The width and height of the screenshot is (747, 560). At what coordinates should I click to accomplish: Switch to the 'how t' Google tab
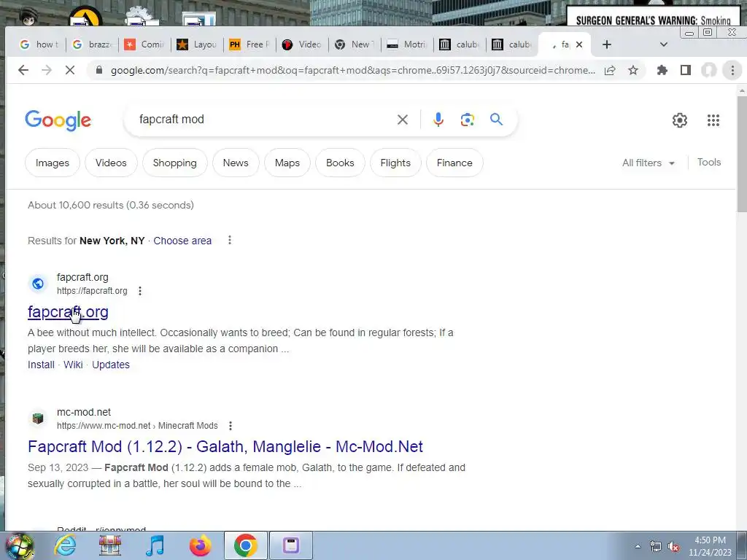(39, 44)
